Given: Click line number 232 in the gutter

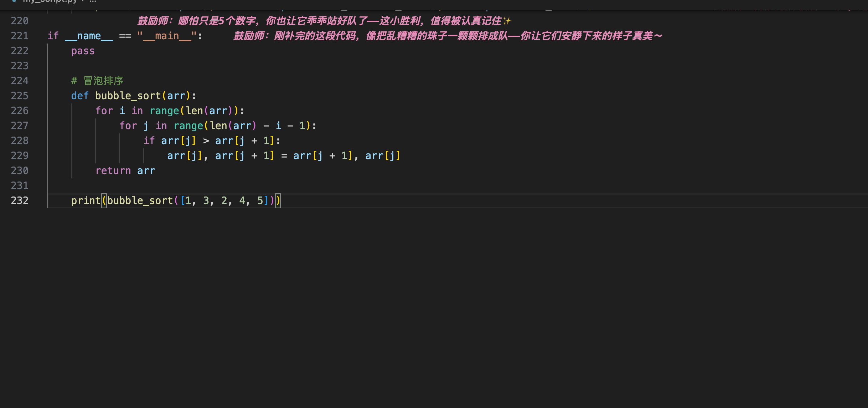Looking at the screenshot, I should [20, 200].
